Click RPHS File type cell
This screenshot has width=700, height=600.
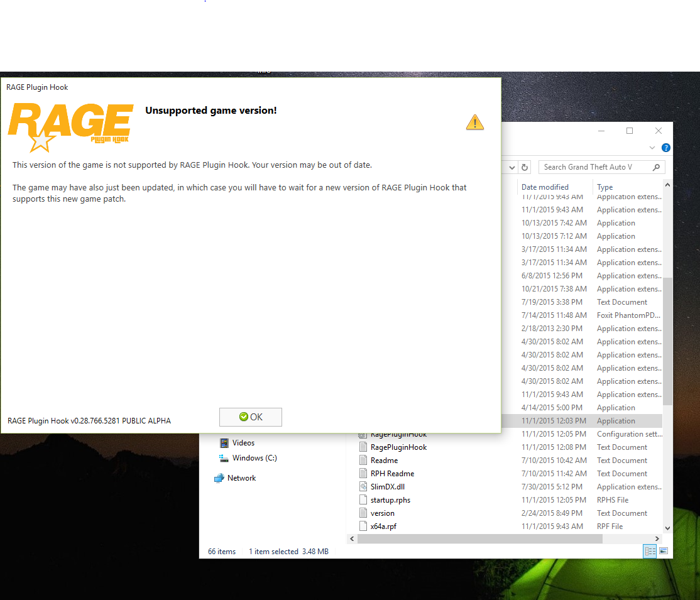pyautogui.click(x=613, y=500)
